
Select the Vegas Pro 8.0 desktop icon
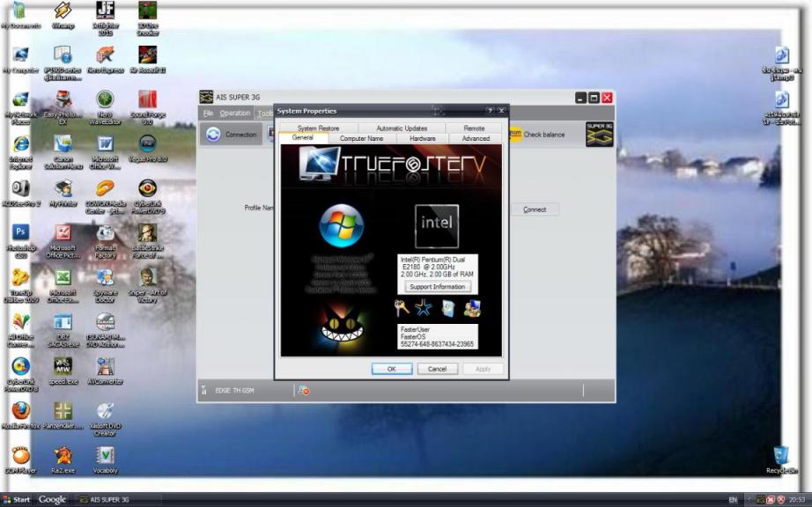click(148, 149)
